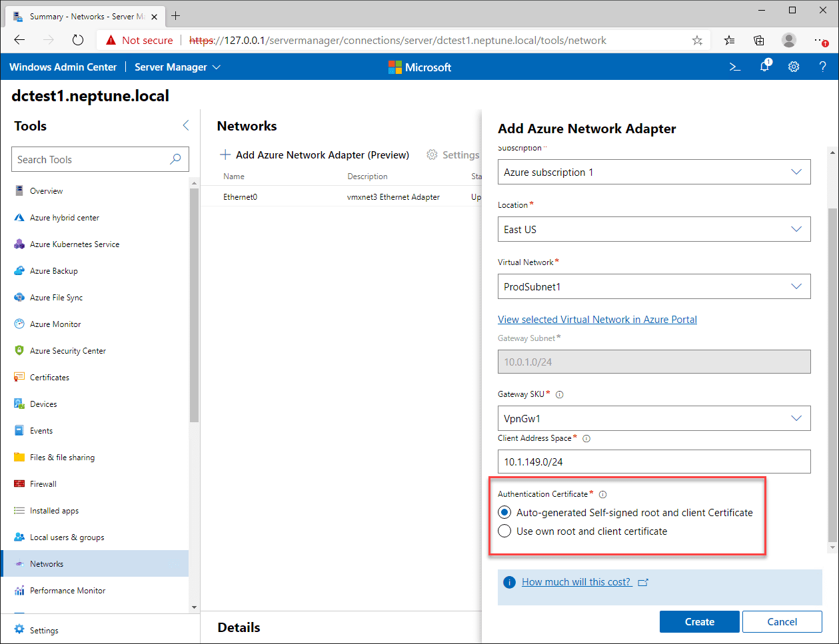Choose the Ethernet0 network adapter row
The image size is (839, 644).
pos(239,196)
